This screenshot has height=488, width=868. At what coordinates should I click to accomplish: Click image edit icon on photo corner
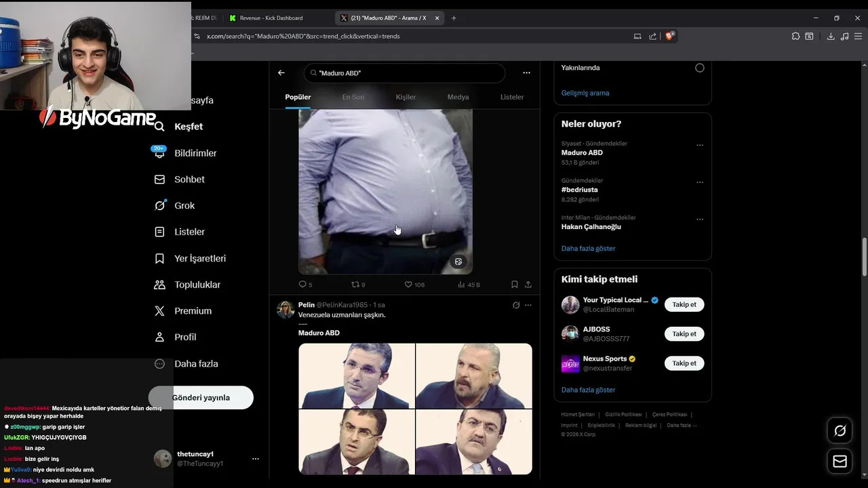coord(458,262)
